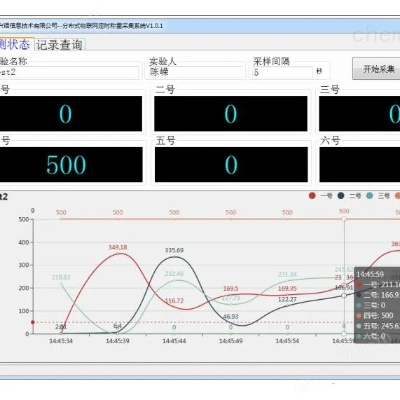
Task: Click the 六号 panel label
Action: click(330, 141)
